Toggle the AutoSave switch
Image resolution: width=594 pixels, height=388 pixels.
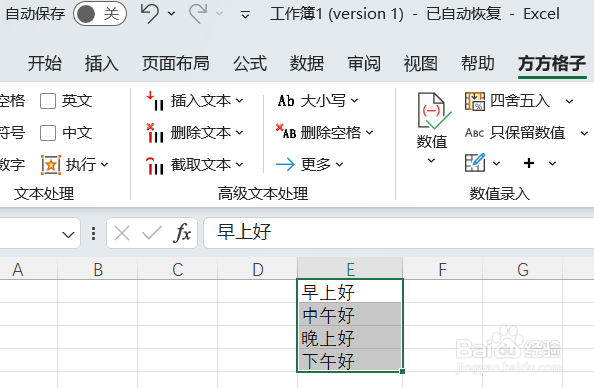pos(100,14)
